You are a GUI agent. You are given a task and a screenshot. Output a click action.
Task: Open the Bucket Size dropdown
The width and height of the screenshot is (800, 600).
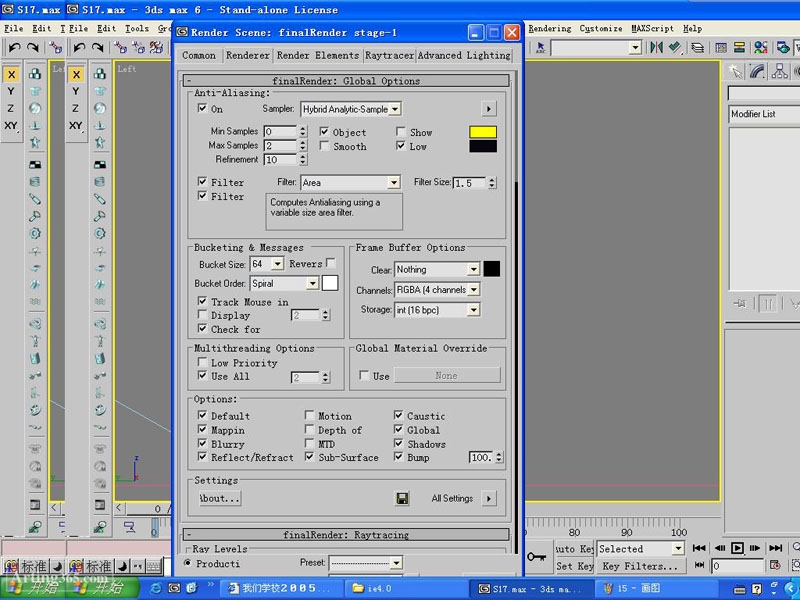[266, 264]
